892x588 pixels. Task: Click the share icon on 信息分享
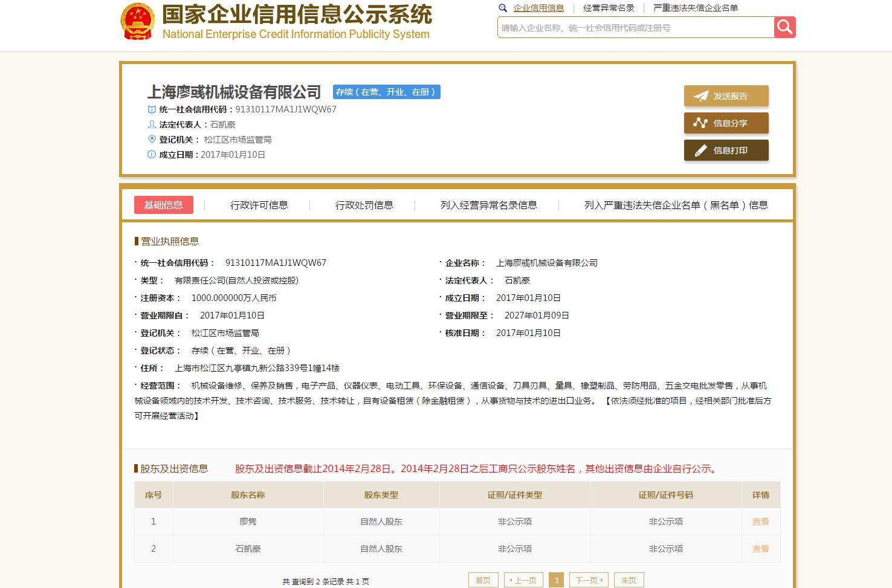(700, 123)
